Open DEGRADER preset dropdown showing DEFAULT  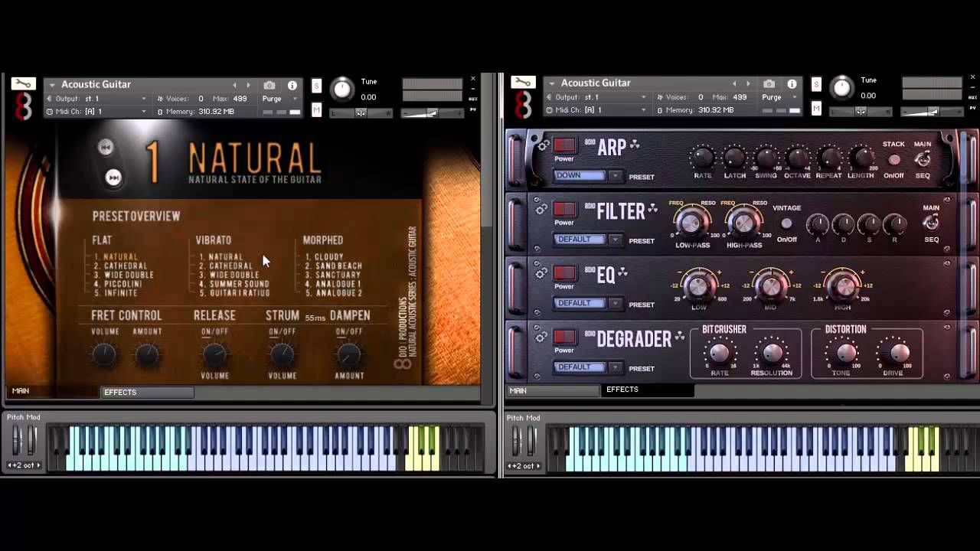click(x=588, y=367)
